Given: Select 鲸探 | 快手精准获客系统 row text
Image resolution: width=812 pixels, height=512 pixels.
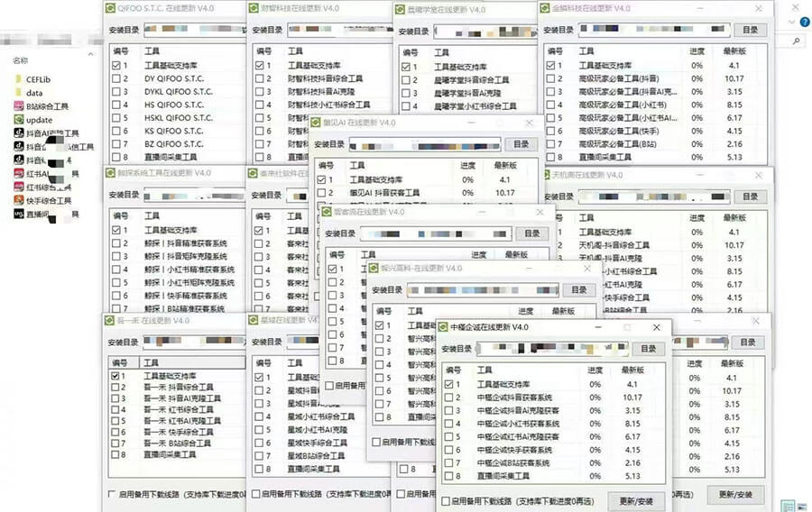Looking at the screenshot, I should [x=186, y=296].
